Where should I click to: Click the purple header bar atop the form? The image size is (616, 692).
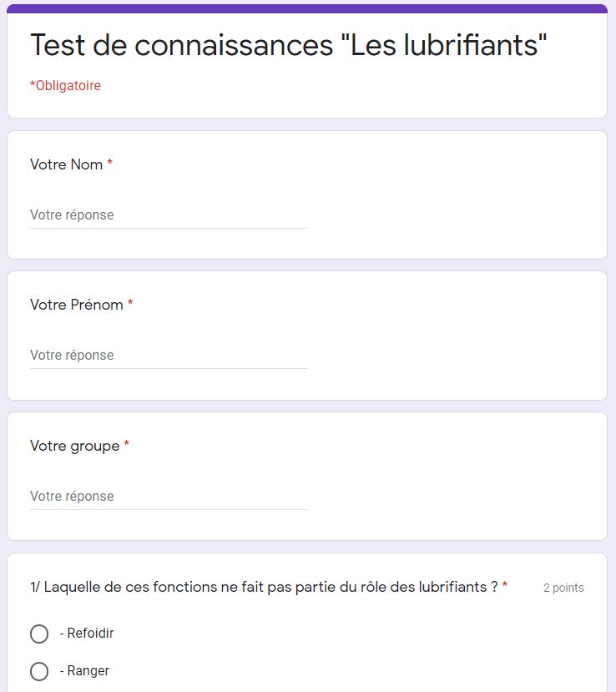click(x=307, y=8)
